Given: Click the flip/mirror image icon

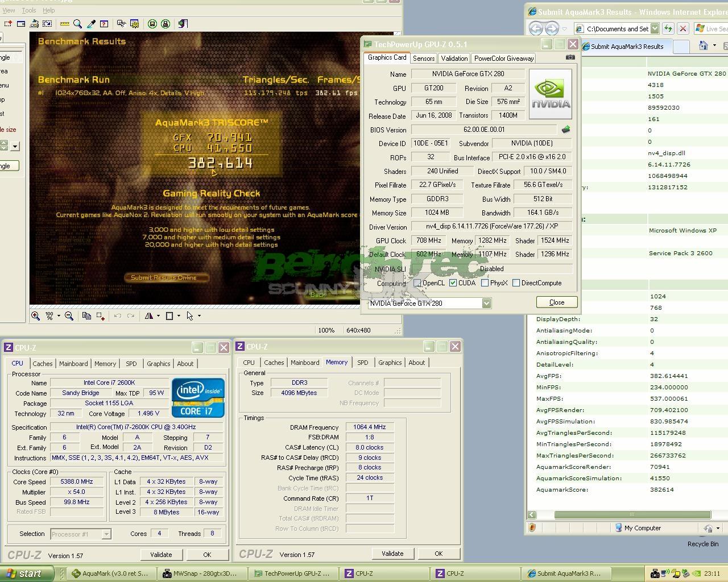Looking at the screenshot, I should tap(149, 316).
